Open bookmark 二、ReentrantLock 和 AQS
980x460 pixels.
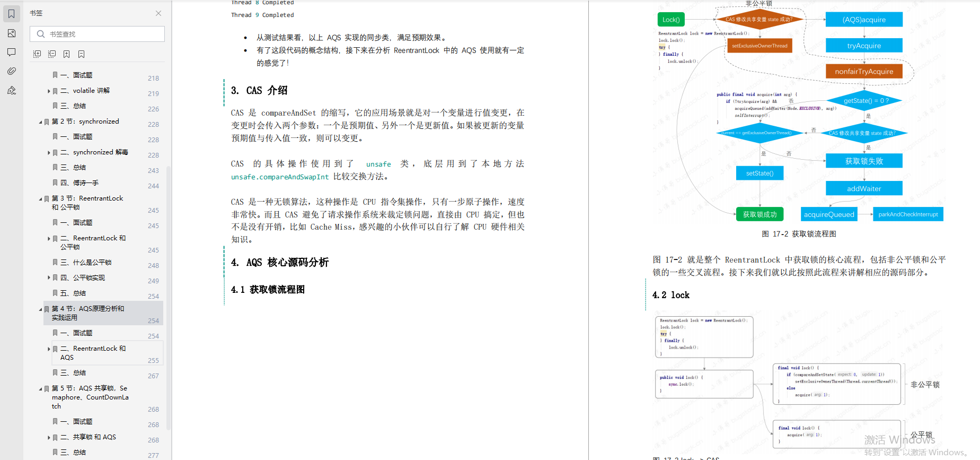(93, 353)
